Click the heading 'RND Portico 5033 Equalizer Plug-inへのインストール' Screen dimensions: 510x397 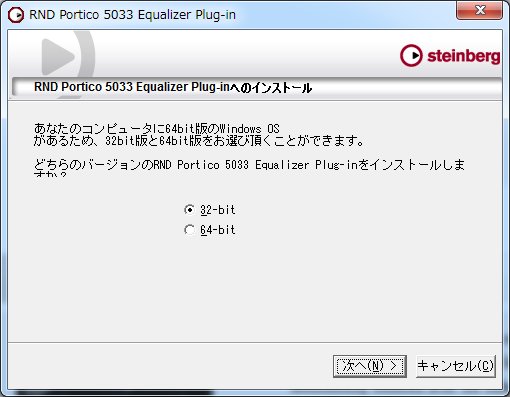point(173,87)
